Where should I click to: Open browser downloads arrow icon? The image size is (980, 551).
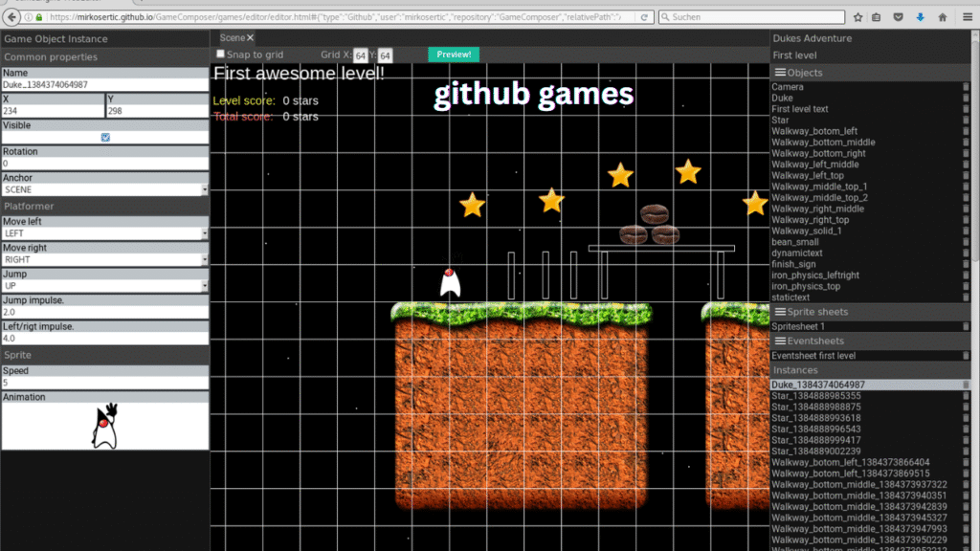(920, 17)
